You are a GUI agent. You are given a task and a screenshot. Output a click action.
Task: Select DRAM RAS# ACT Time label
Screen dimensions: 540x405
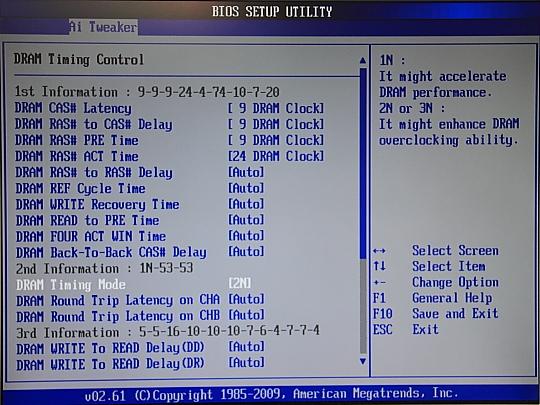pos(76,156)
